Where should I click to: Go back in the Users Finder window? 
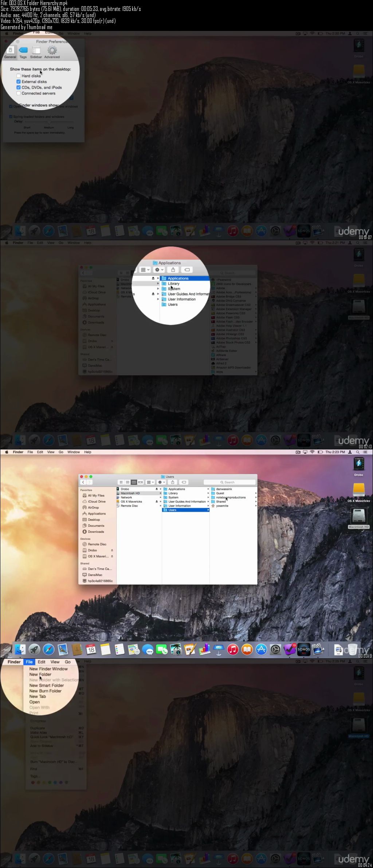[x=83, y=482]
